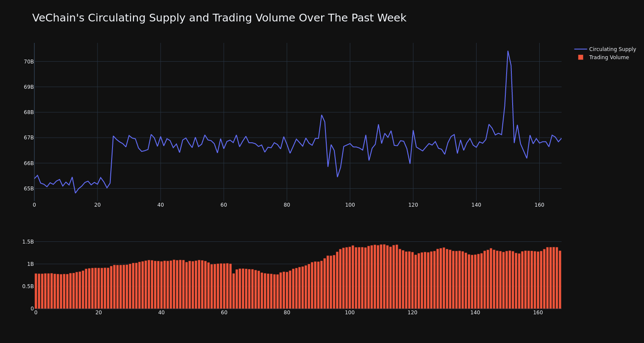Viewport: 644px width, 343px height.
Task: Click the 120 tick on volume chart x-axis
Action: [x=413, y=313]
